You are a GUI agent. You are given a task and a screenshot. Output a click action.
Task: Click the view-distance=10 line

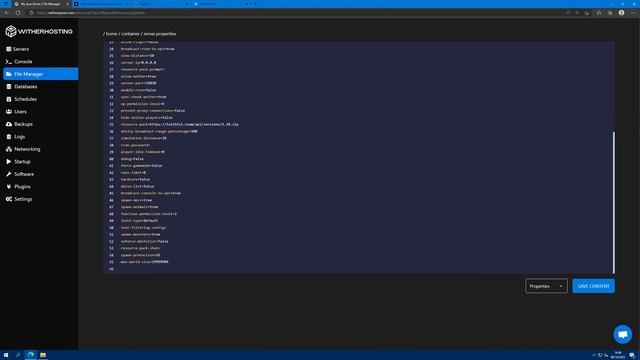[137, 56]
